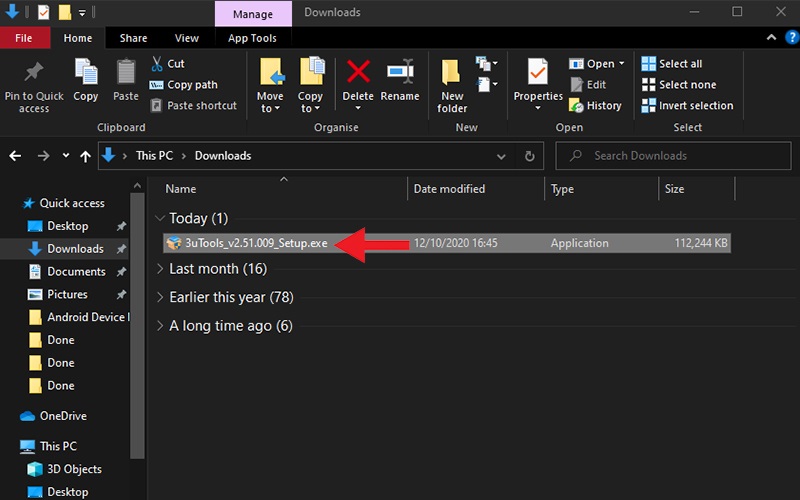Open OneDrive in navigation pane
This screenshot has width=800, height=500.
pyautogui.click(x=53, y=416)
